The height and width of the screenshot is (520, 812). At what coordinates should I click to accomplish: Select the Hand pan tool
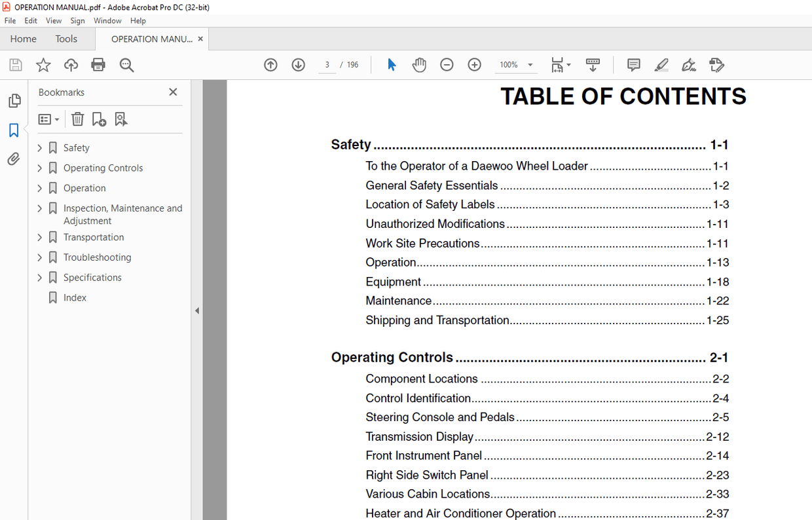419,65
